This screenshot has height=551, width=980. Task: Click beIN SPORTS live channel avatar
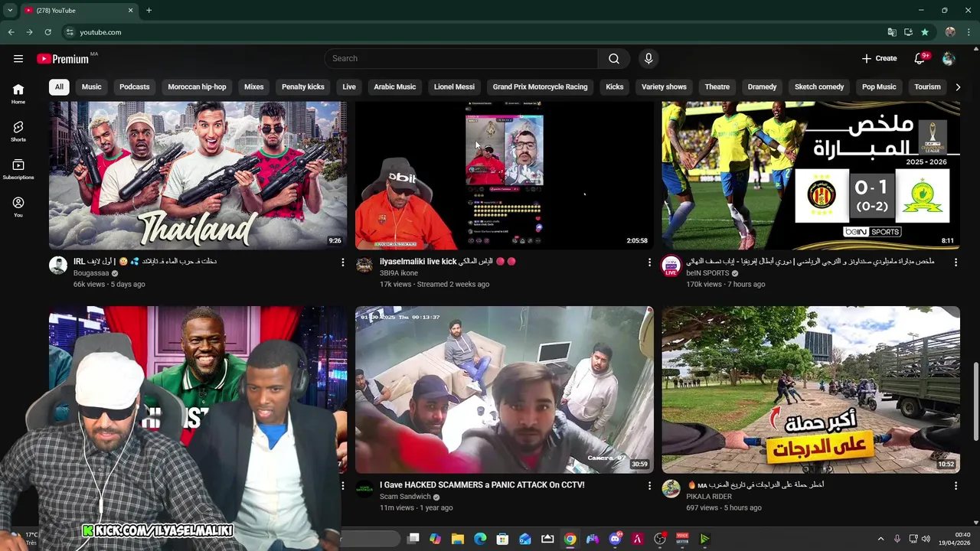671,266
